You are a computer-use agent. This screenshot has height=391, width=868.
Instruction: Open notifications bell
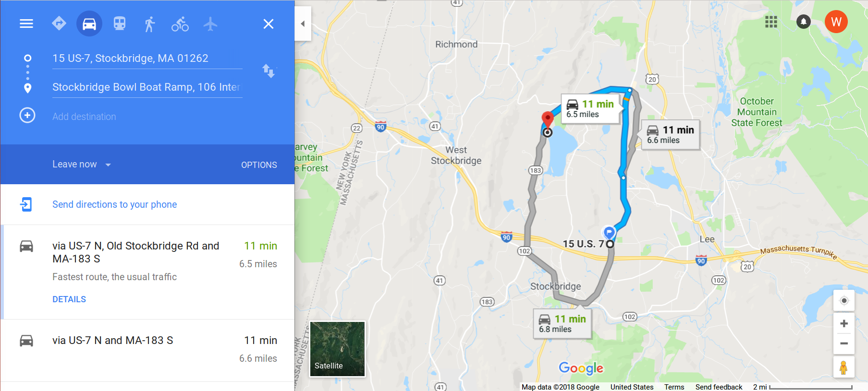804,22
